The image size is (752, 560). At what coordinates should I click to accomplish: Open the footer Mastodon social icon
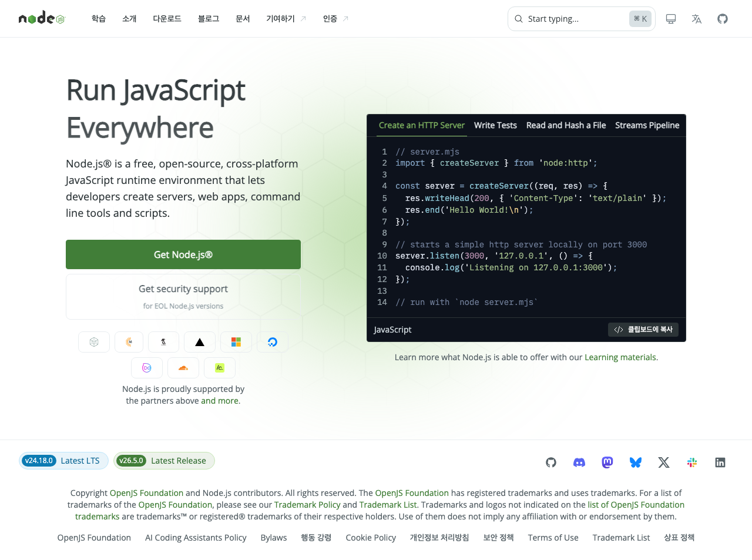click(607, 462)
